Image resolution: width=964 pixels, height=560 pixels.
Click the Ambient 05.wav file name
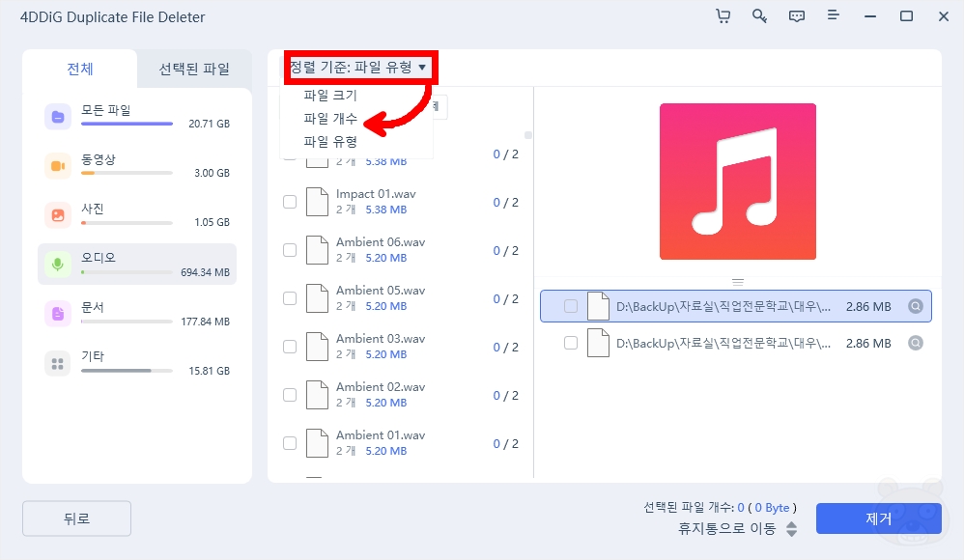click(381, 291)
